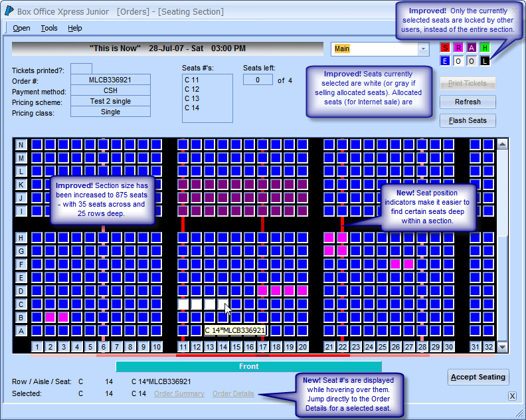Click the Pricing class field Single
This screenshot has width=526, height=420.
pos(110,112)
